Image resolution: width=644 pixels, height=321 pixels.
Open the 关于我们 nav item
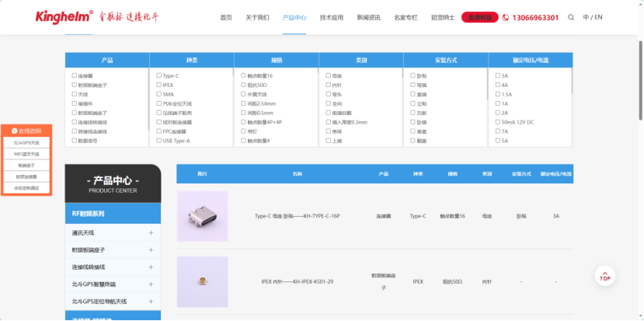click(257, 18)
